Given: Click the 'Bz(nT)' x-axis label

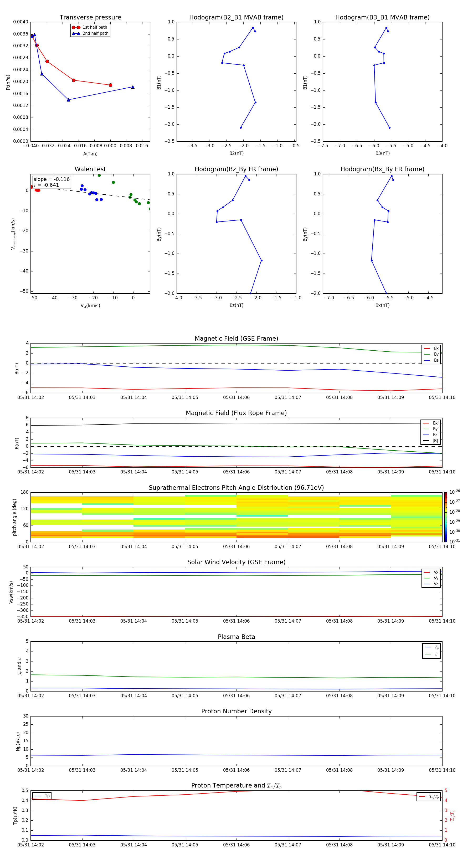Looking at the screenshot, I should [x=236, y=305].
